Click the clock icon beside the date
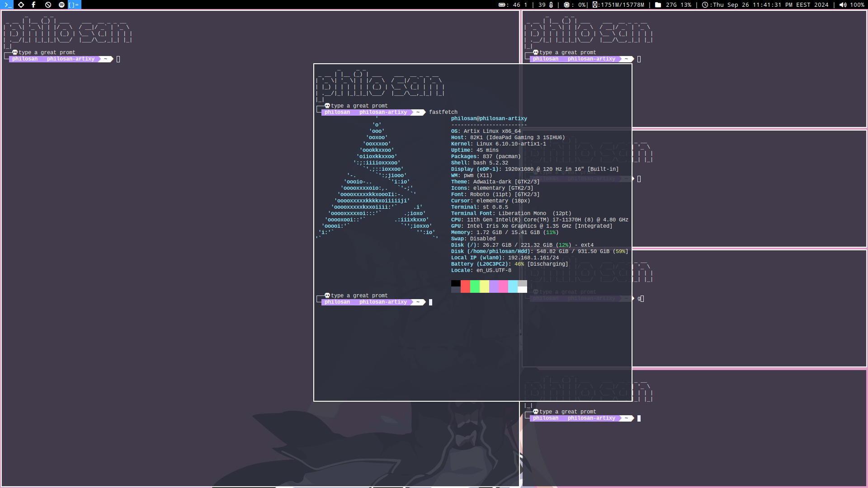 (705, 5)
